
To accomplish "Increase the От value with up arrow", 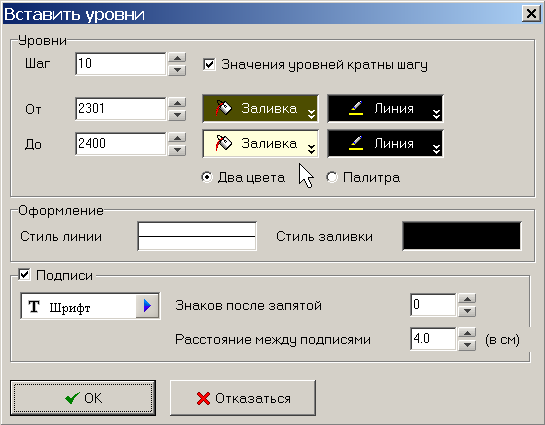I will coord(177,103).
